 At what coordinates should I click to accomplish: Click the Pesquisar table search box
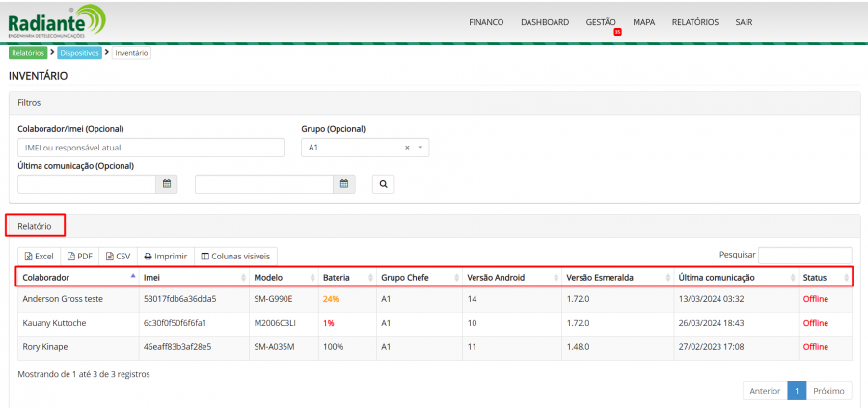[x=804, y=255]
